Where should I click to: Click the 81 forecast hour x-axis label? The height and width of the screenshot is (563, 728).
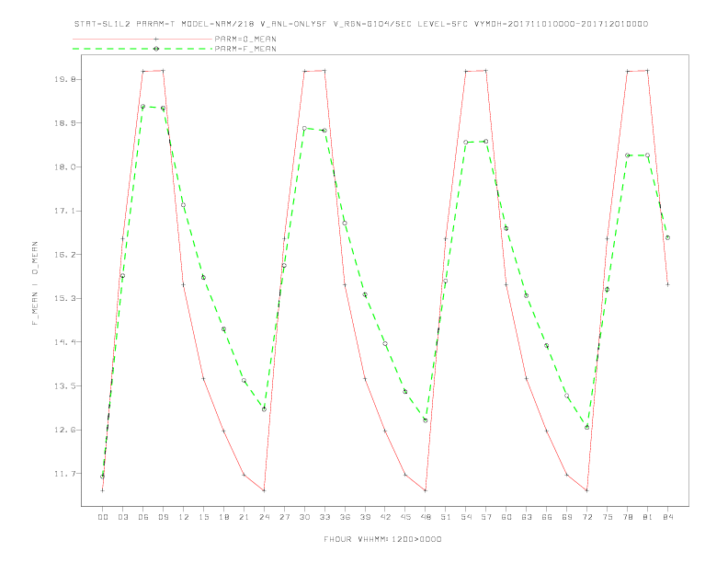(648, 517)
